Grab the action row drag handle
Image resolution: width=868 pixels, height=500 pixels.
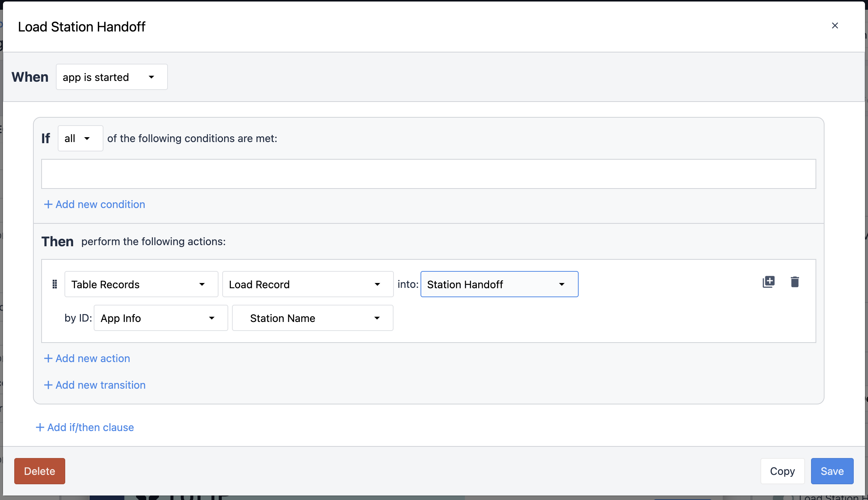(54, 284)
